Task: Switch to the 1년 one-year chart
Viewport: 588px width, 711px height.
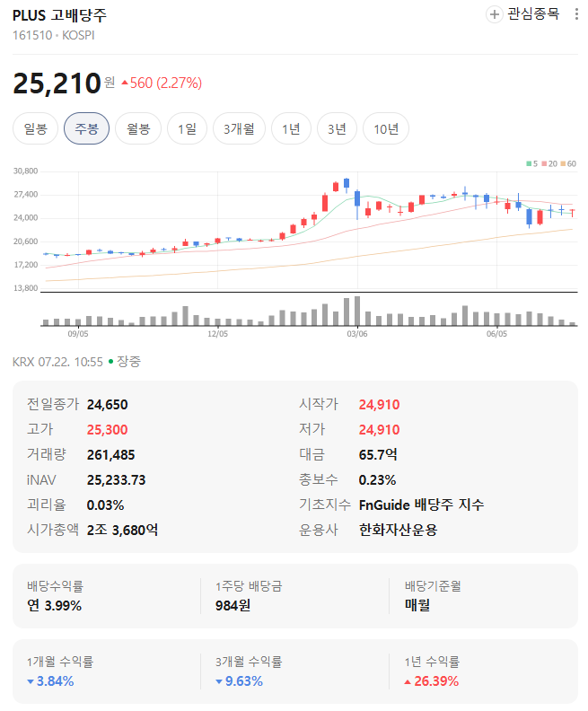Action: pos(291,128)
